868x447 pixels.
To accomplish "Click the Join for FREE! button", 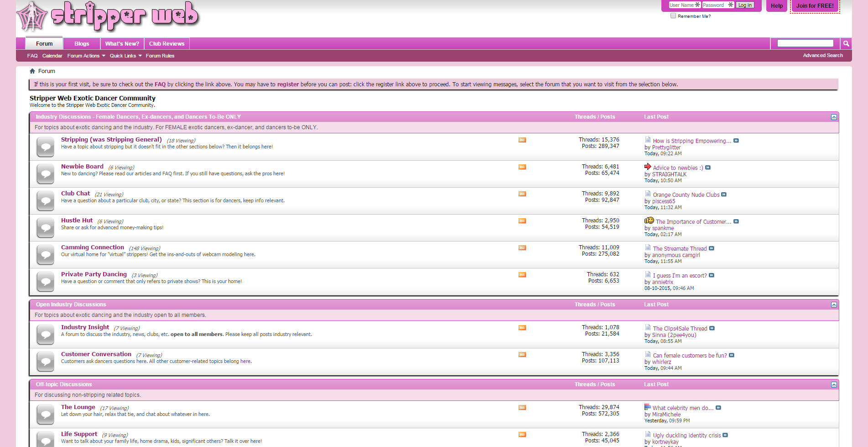I will pos(815,6).
